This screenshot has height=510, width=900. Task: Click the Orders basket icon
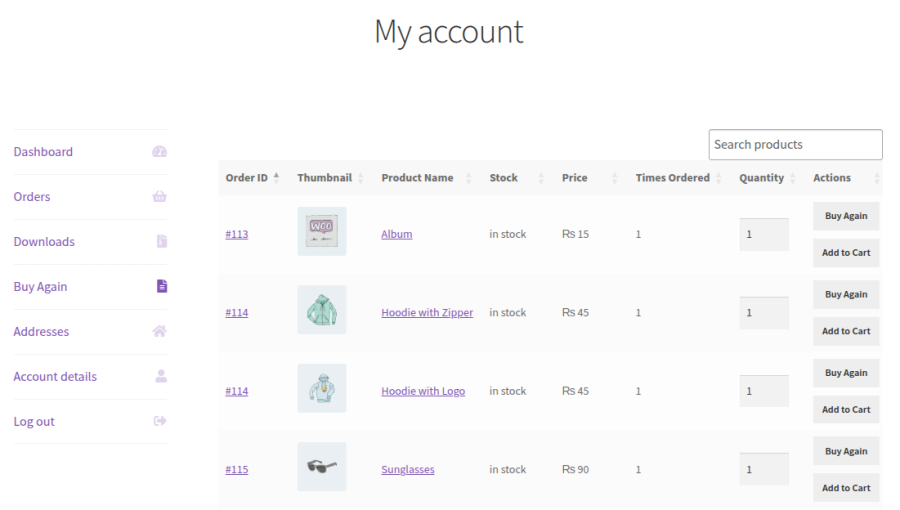(x=159, y=197)
